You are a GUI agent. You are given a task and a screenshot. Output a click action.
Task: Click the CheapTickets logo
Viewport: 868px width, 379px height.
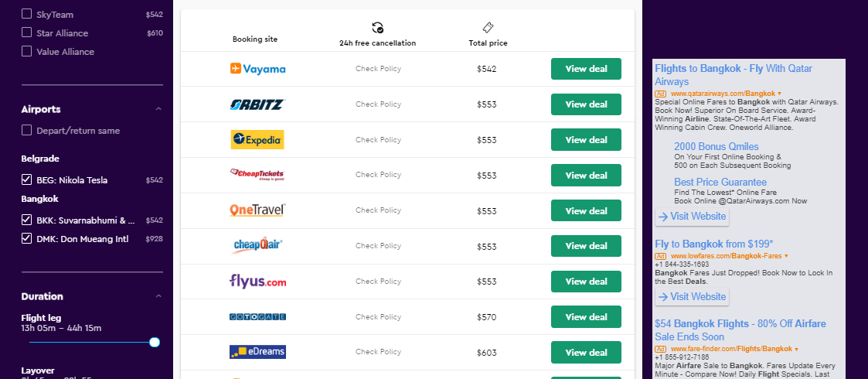257,175
